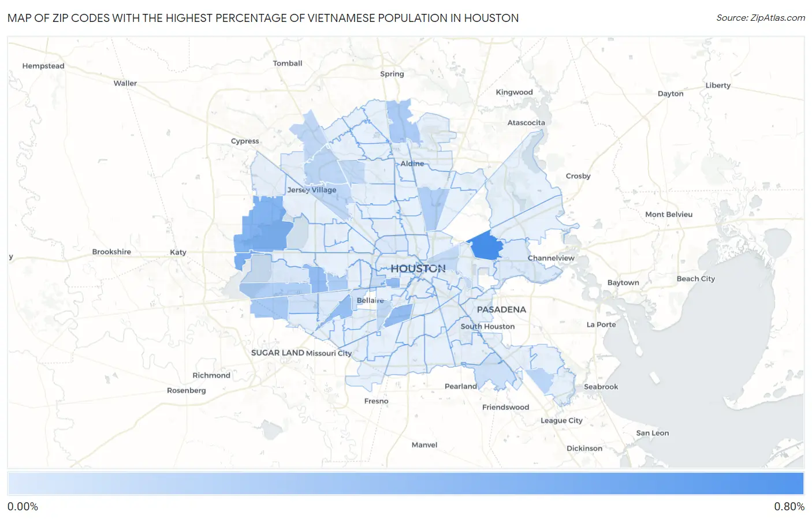Click the San Leon label
The height and width of the screenshot is (519, 812).
click(x=653, y=433)
